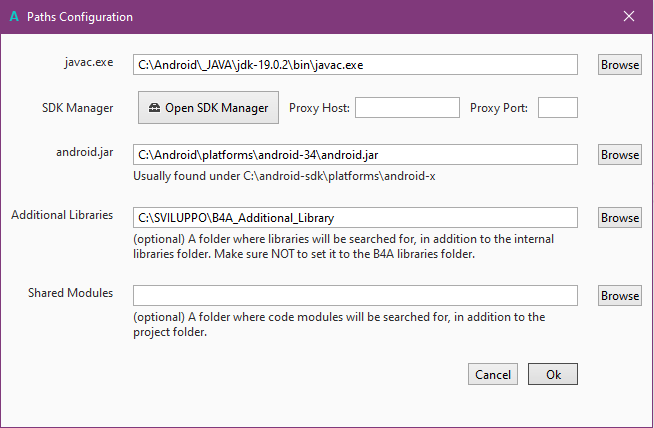Browse for the javac.exe location
Screen dimensions: 654x428
tap(620, 65)
